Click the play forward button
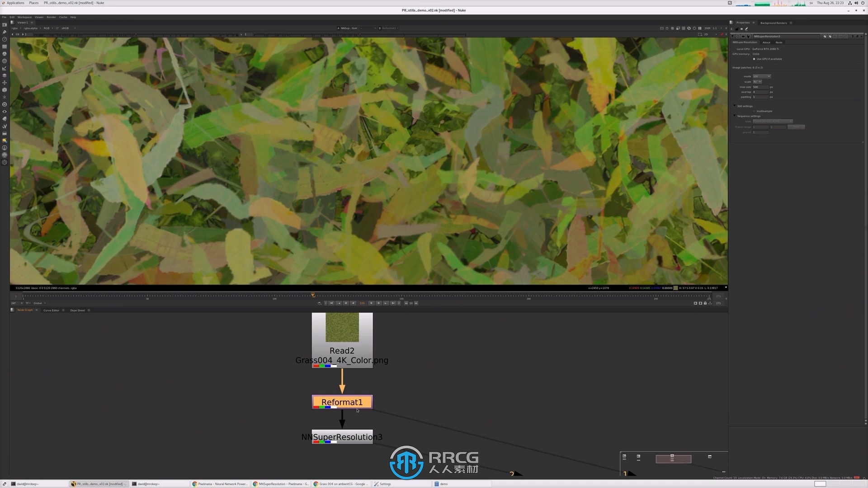Screen dimensions: 868x488 pyautogui.click(x=371, y=303)
